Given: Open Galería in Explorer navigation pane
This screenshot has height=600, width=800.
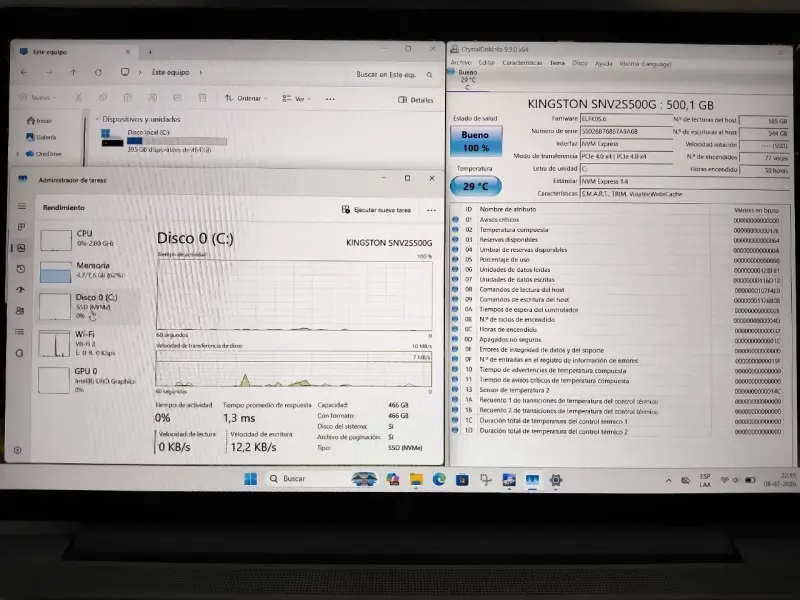Looking at the screenshot, I should click(41, 137).
